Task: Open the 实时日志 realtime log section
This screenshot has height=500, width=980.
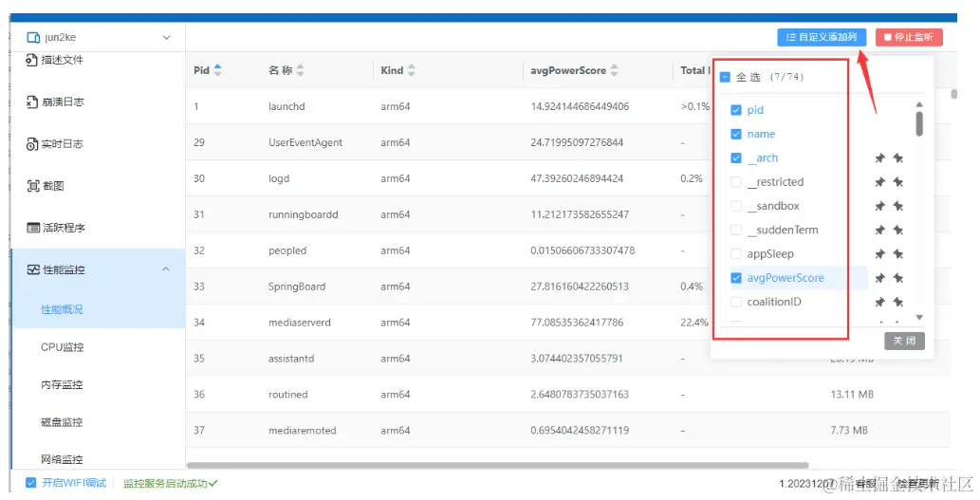Action: coord(54,144)
